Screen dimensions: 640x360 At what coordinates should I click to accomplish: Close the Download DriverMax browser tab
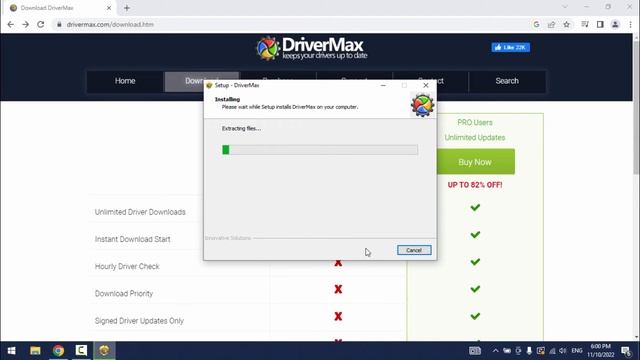point(109,8)
